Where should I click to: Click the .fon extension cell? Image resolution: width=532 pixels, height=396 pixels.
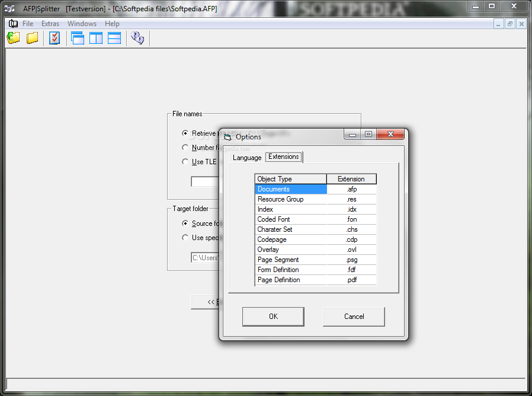[352, 219]
